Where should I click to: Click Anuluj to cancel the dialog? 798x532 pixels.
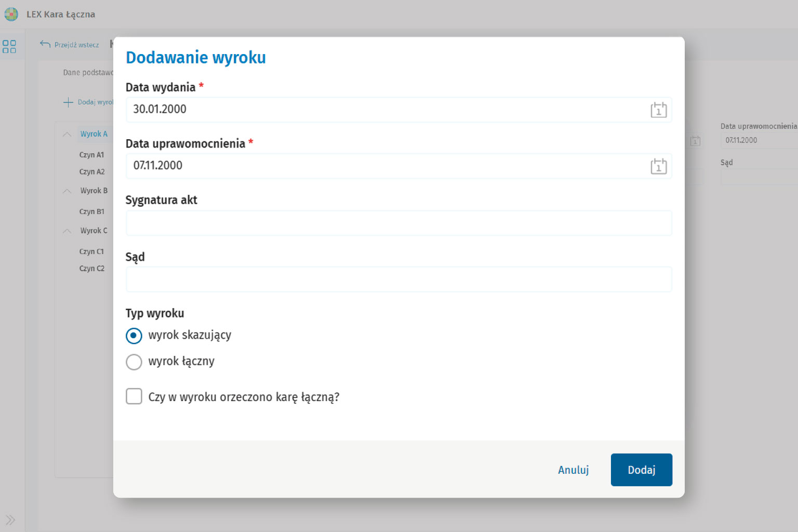(x=573, y=470)
